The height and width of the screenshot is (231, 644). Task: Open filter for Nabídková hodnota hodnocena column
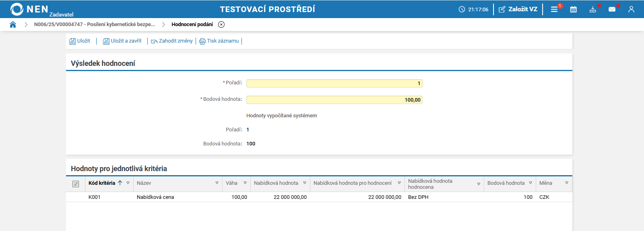click(479, 184)
